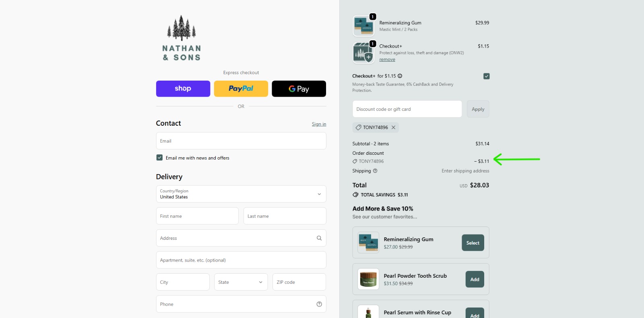Click the Shipping help question mark icon
The width and height of the screenshot is (644, 318).
click(x=375, y=171)
